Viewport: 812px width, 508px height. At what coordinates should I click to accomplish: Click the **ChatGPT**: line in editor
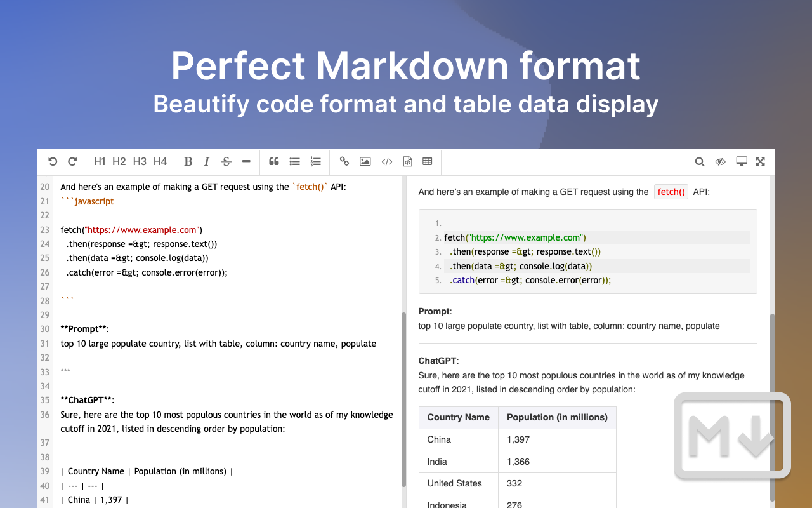(88, 400)
